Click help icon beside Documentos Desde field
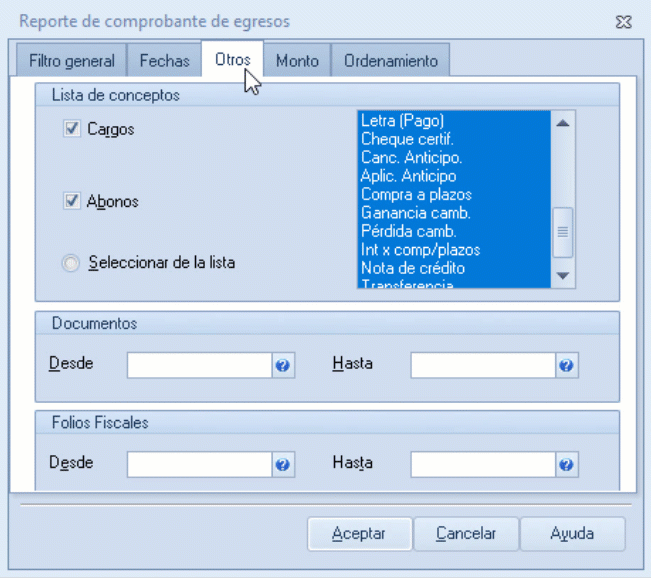This screenshot has width=651, height=578. coord(283,366)
